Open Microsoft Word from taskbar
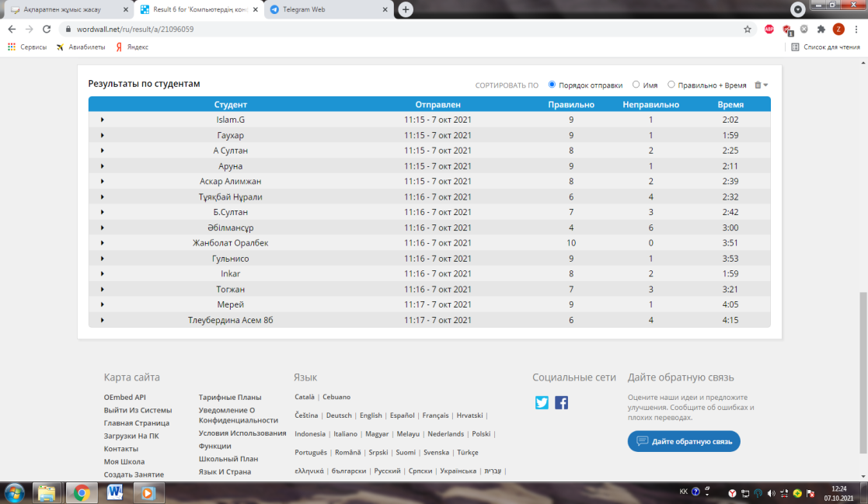Screen dimensions: 868x504 click(x=115, y=493)
